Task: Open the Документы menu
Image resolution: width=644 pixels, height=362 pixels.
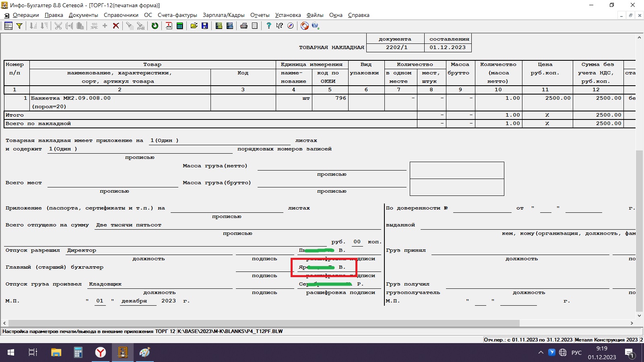Action: (83, 15)
